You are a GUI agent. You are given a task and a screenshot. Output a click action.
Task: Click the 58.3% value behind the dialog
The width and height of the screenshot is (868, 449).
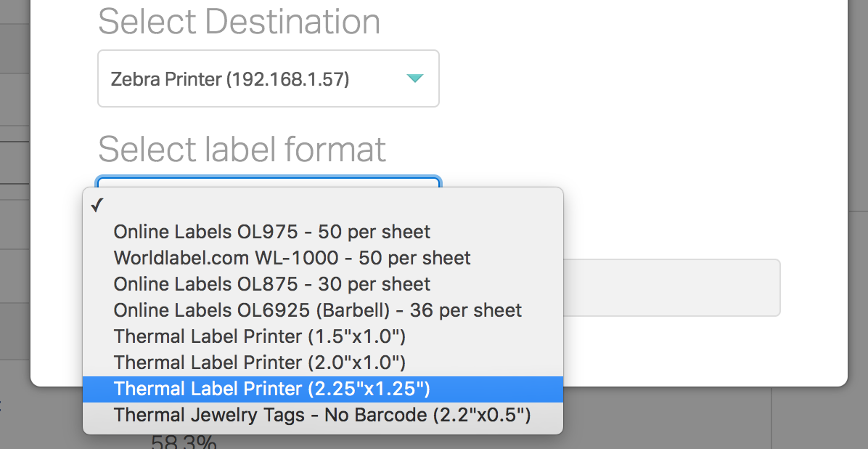point(184,442)
